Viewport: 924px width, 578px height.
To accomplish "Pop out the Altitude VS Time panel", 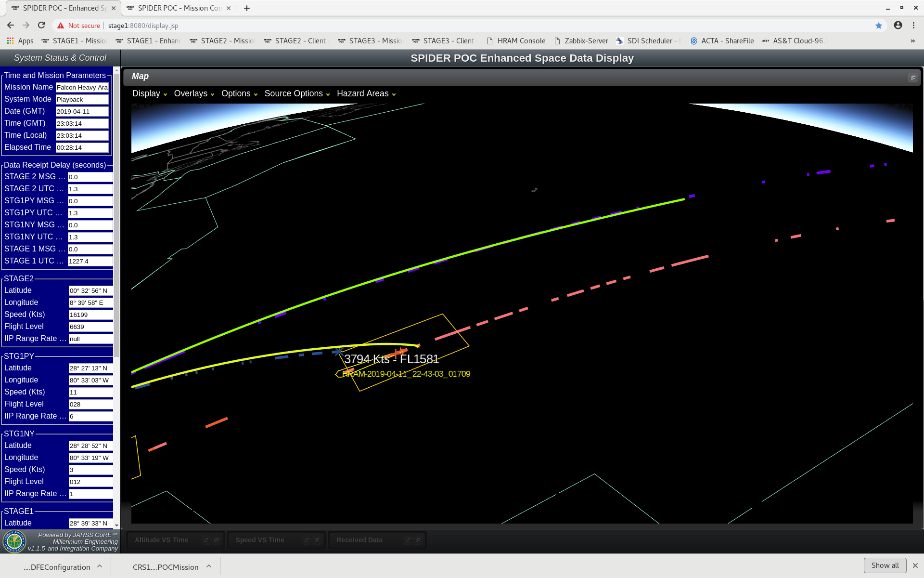I will pyautogui.click(x=206, y=540).
